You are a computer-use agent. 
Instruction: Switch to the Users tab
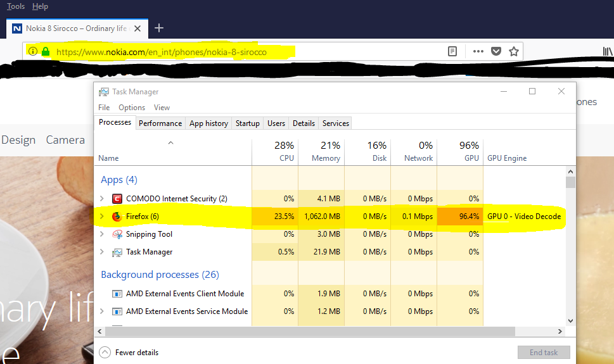click(276, 123)
